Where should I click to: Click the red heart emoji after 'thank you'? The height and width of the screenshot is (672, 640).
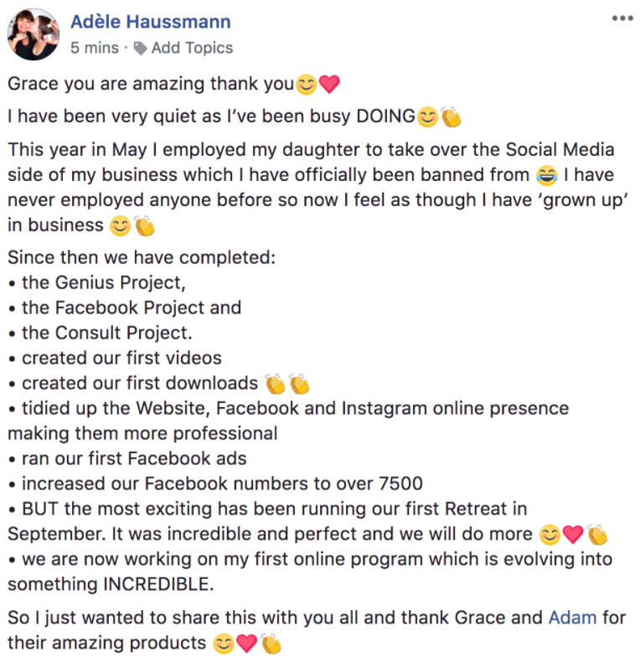(328, 85)
